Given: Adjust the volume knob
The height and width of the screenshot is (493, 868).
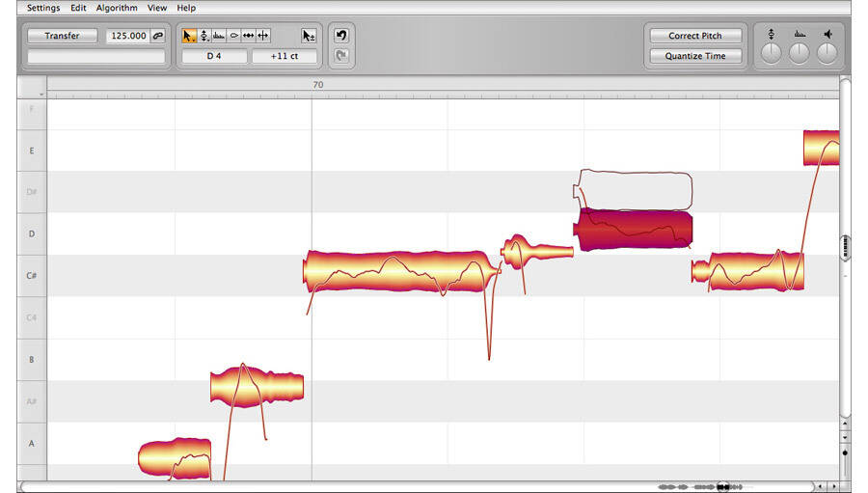Looking at the screenshot, I should pyautogui.click(x=827, y=54).
